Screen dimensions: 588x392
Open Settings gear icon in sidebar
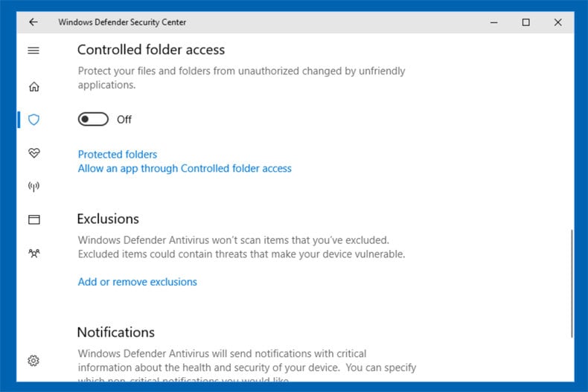coord(33,361)
